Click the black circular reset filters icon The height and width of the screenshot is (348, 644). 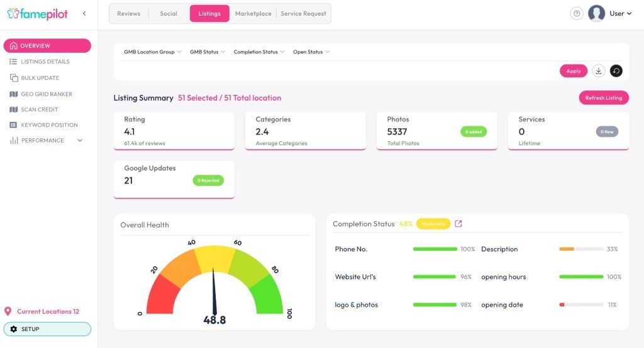(616, 71)
